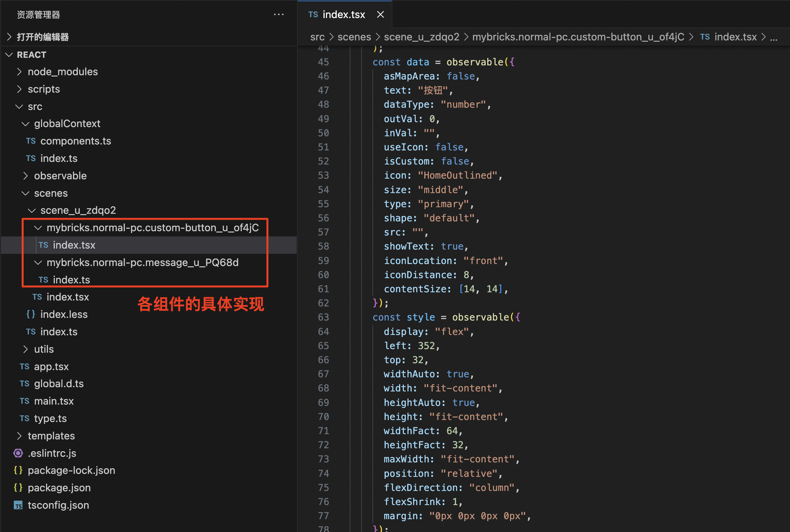Click TS icon of components.ts
The height and width of the screenshot is (532, 790).
[x=31, y=141]
